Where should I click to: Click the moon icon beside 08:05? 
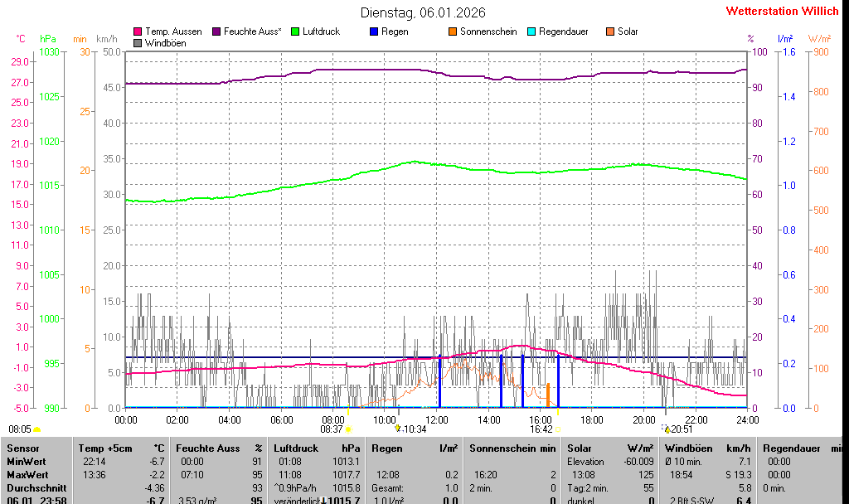pos(37,429)
